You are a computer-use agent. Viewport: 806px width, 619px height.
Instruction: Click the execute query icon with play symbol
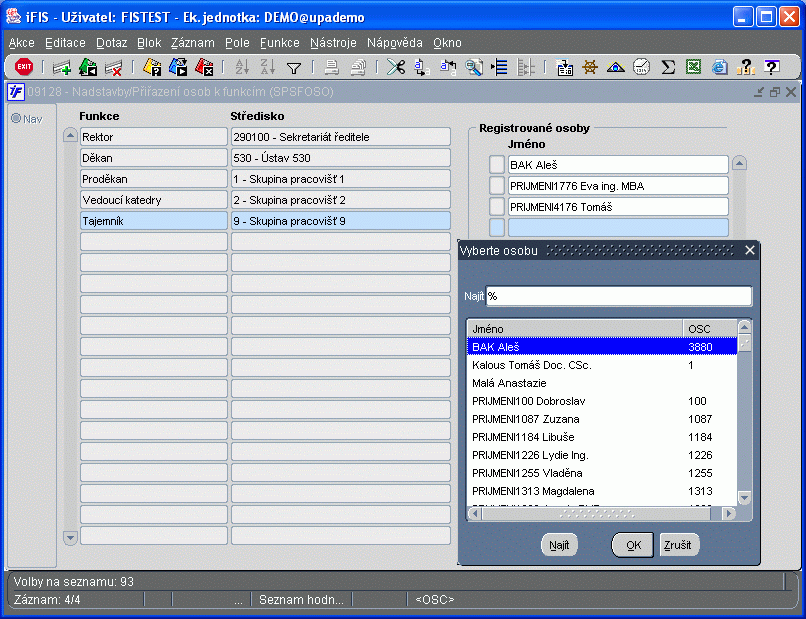coord(178,67)
